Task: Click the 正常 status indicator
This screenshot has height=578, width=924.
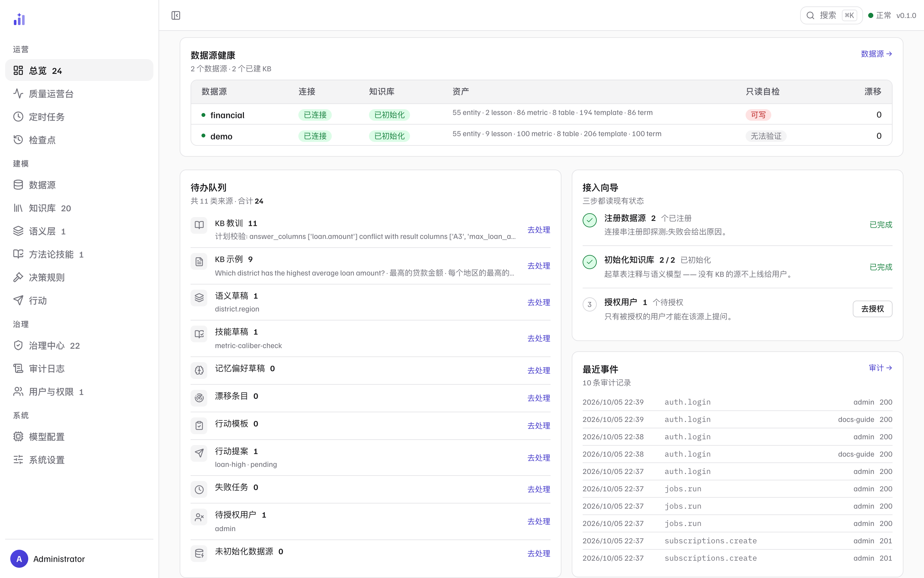Action: click(x=879, y=15)
